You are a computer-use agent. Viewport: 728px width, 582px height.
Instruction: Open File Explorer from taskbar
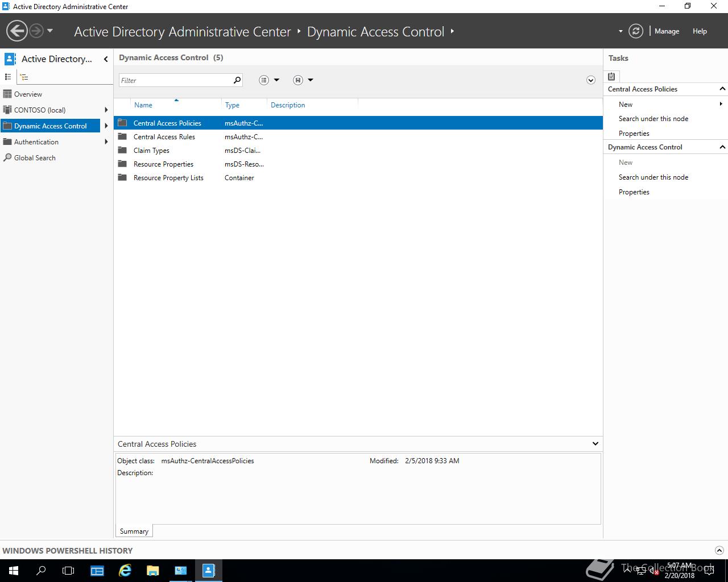tap(152, 571)
